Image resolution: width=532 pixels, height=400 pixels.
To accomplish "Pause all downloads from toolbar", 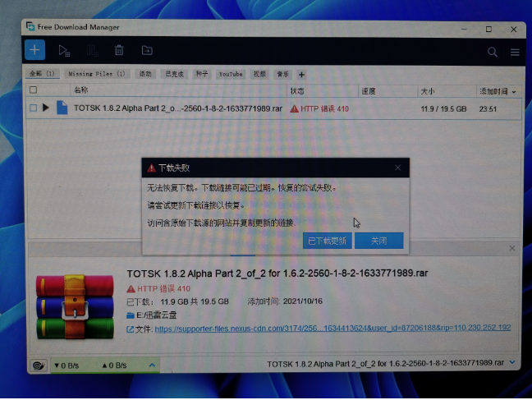I will (92, 51).
